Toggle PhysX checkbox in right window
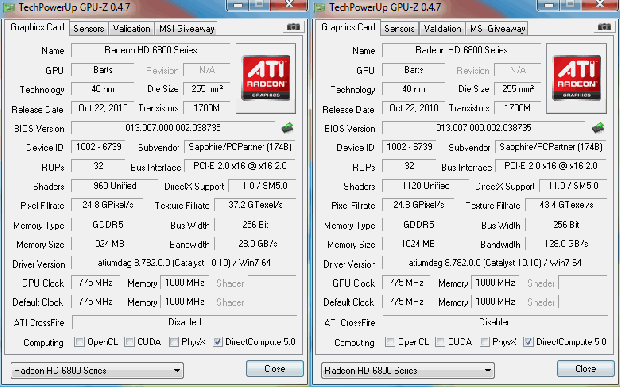The height and width of the screenshot is (387, 620). [485, 342]
